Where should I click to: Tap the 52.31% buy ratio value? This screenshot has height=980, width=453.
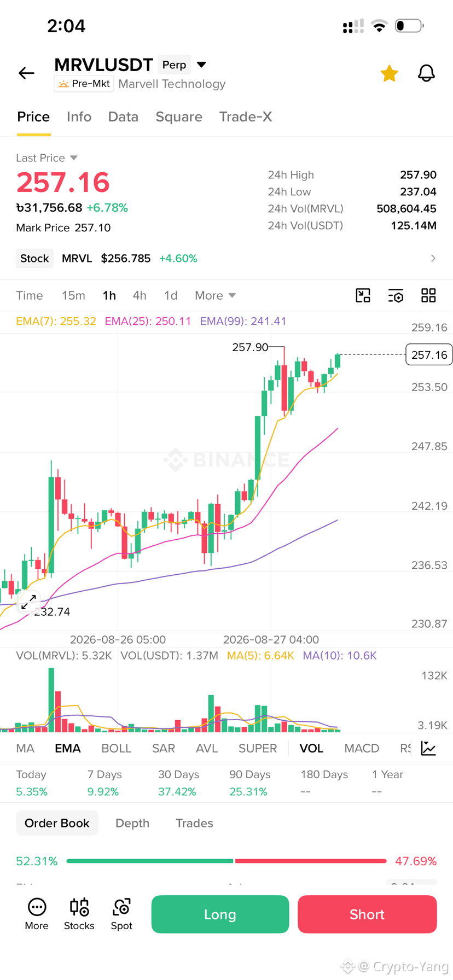37,861
